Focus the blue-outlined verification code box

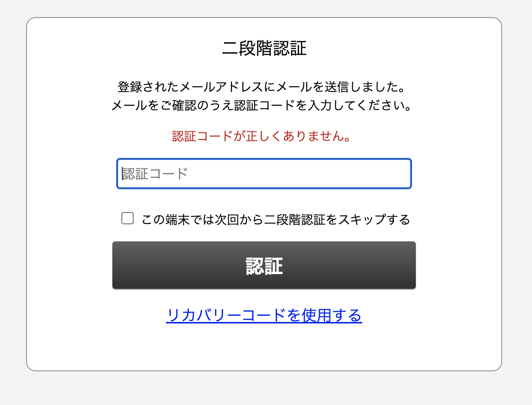(x=264, y=174)
